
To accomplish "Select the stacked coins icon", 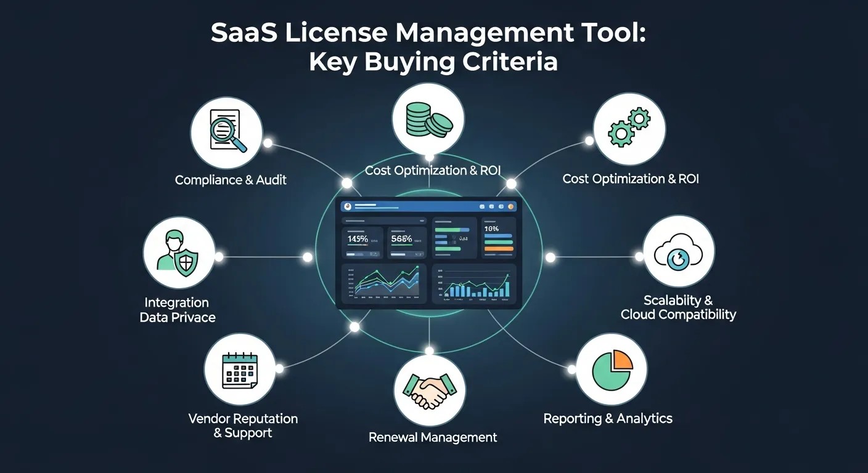I will [429, 119].
